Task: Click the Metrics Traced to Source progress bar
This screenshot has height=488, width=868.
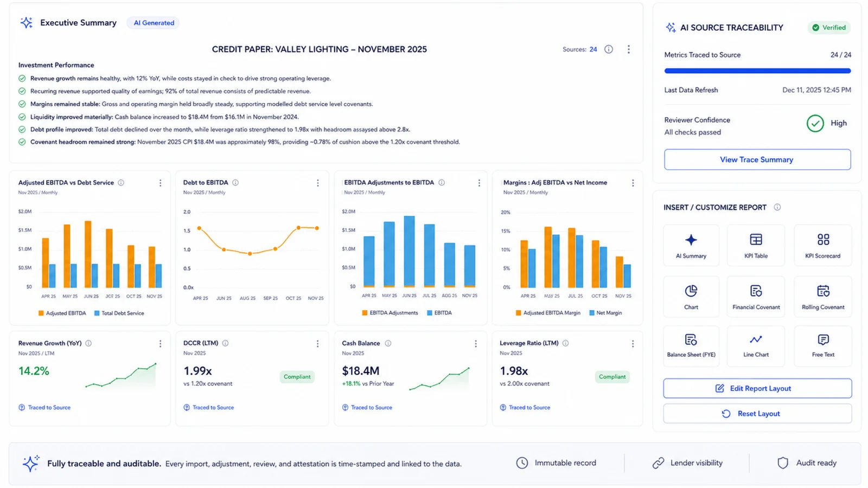Action: coord(757,70)
